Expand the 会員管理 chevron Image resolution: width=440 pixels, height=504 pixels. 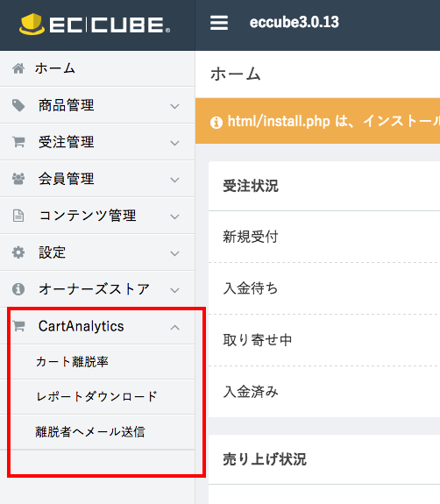point(174,180)
